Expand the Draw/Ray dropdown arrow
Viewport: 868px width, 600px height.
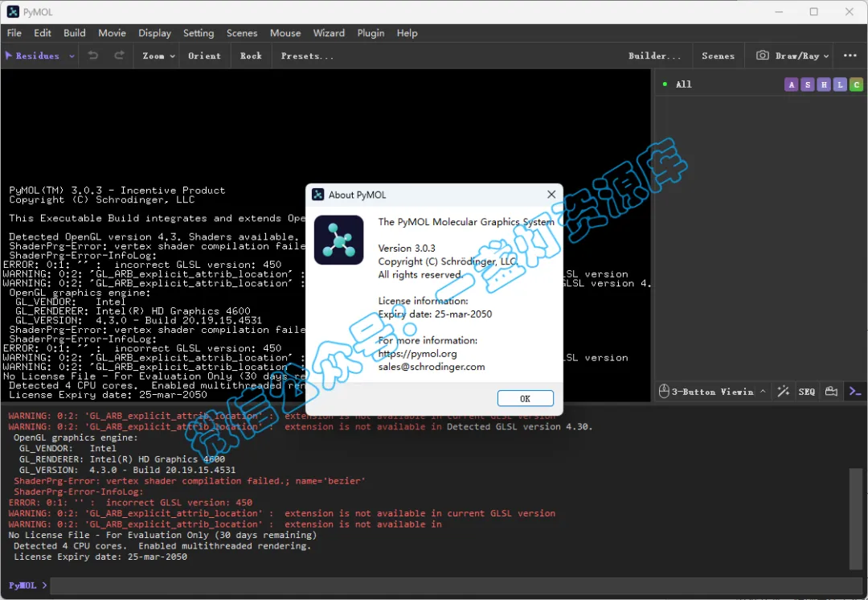coord(826,56)
